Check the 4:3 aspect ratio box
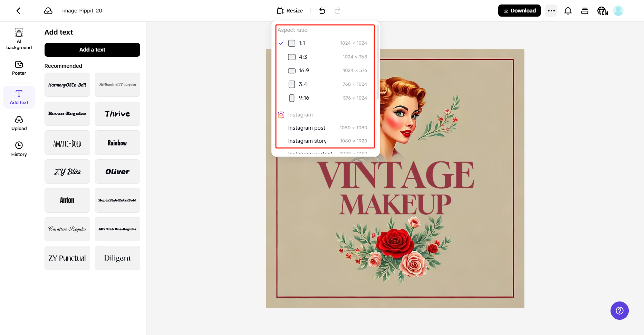 [x=291, y=57]
